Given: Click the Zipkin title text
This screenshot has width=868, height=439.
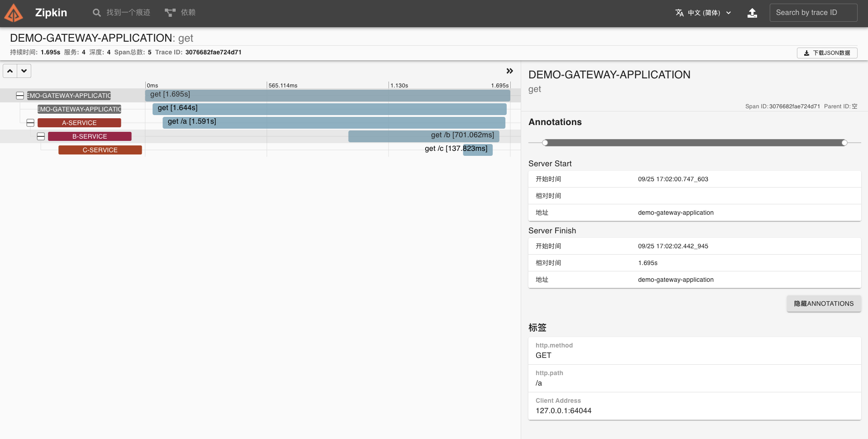Looking at the screenshot, I should point(51,13).
